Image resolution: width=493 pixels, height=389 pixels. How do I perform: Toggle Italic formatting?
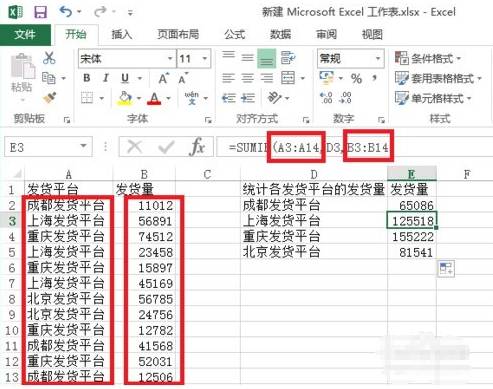106,78
